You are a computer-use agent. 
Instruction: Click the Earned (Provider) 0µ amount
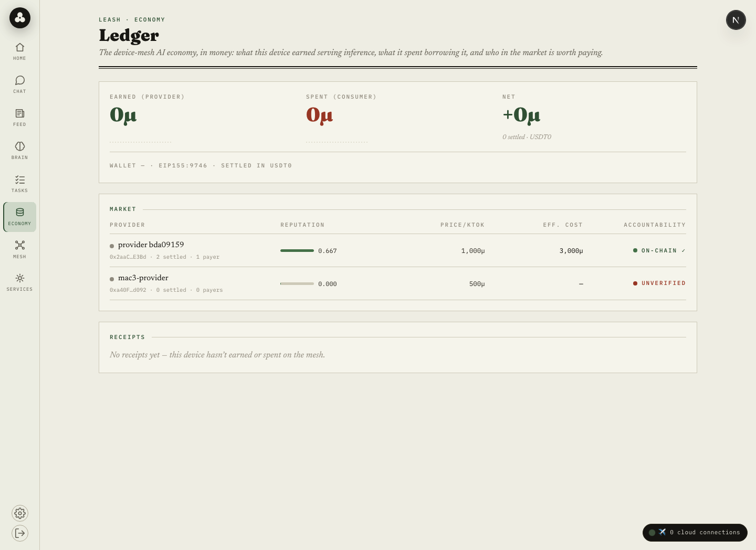tap(123, 115)
